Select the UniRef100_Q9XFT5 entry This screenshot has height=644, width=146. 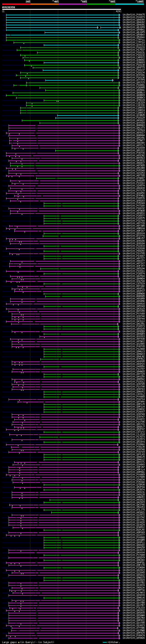coord(133,67)
